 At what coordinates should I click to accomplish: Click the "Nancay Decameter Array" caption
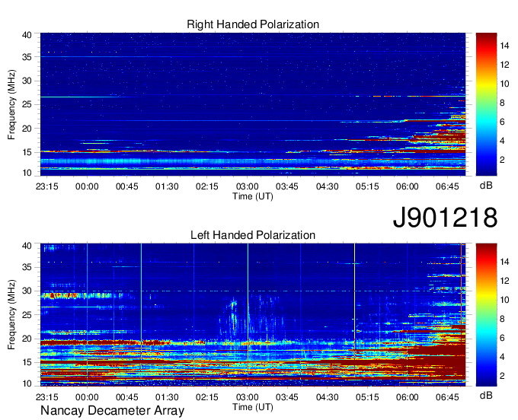point(112,411)
